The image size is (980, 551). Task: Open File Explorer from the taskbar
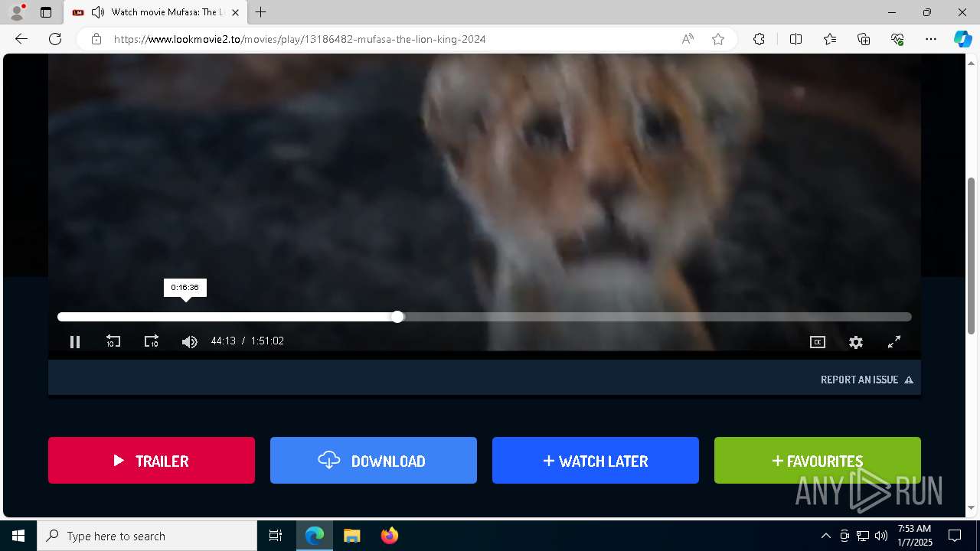(x=351, y=536)
